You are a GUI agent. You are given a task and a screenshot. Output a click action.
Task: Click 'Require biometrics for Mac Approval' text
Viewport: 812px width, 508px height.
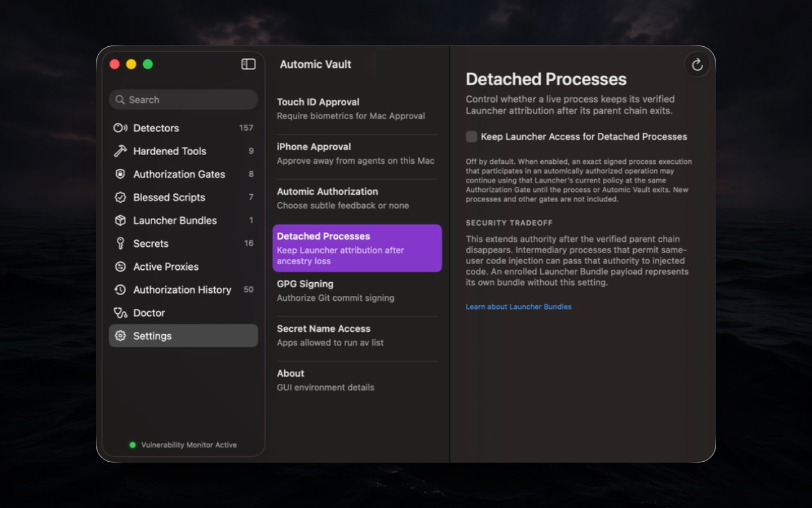click(x=351, y=116)
